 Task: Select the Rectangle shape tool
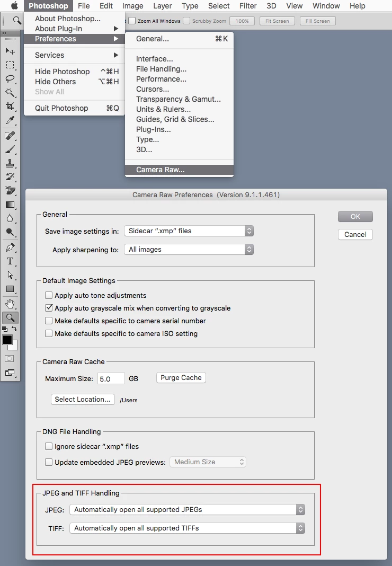(x=10, y=289)
